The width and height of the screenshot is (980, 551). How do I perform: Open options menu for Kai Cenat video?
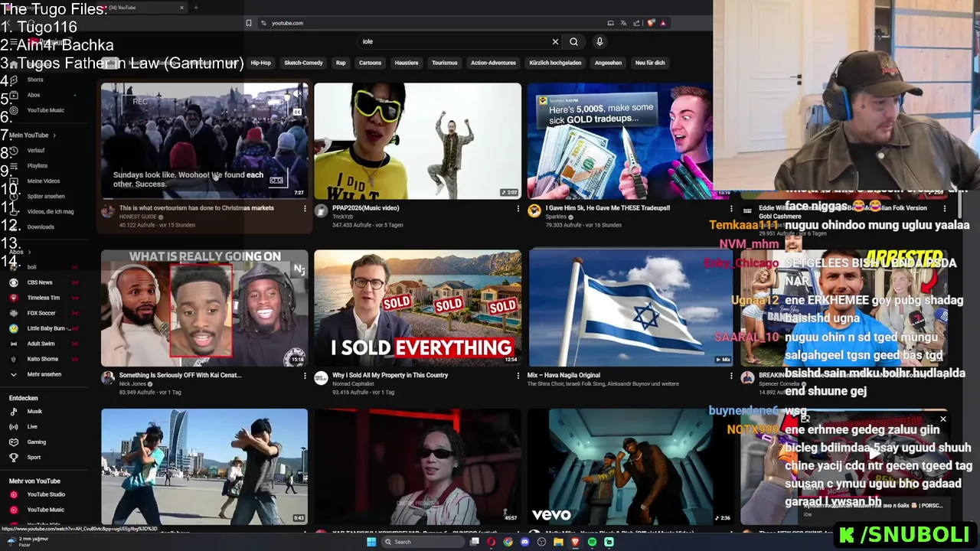(305, 376)
